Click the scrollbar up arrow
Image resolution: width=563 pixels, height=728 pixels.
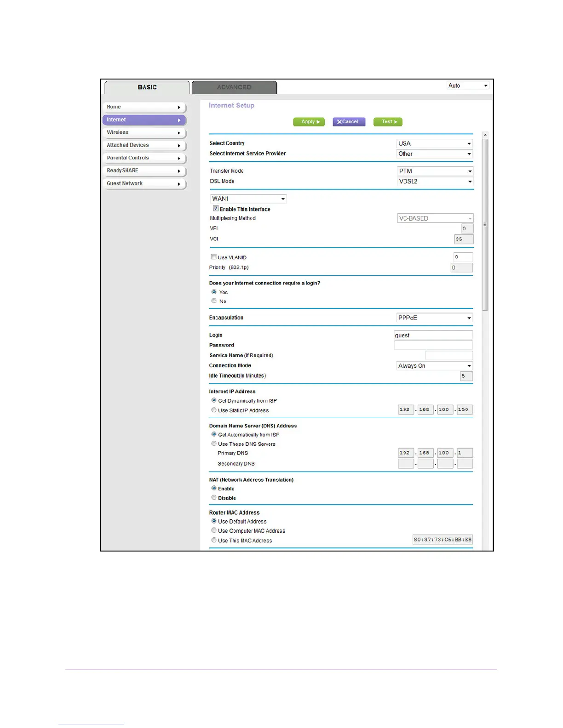485,135
